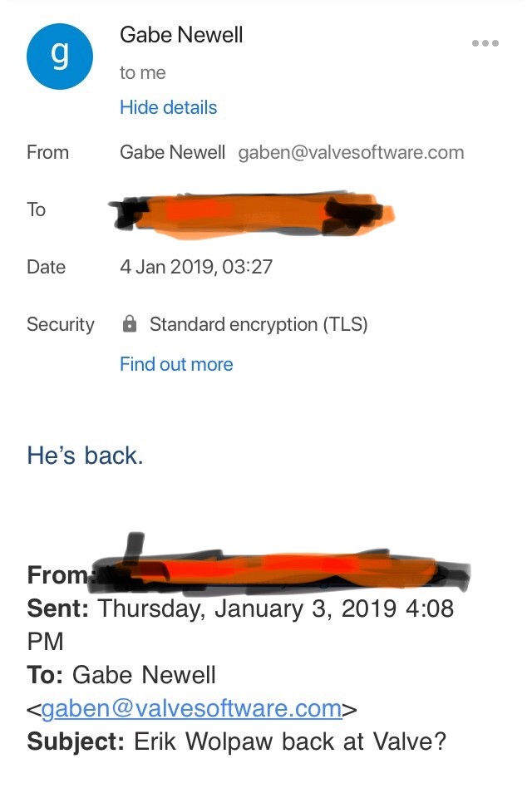Tap the blue 'g' sender avatar
The width and height of the screenshot is (532, 798).
coord(60,56)
